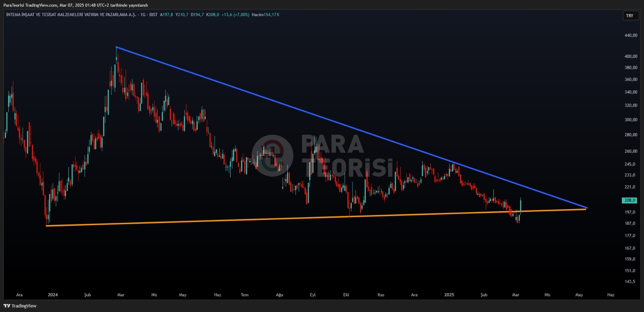644x312 pixels.
Task: Click the ParaTeorisi publish info line
Action: (76, 5)
